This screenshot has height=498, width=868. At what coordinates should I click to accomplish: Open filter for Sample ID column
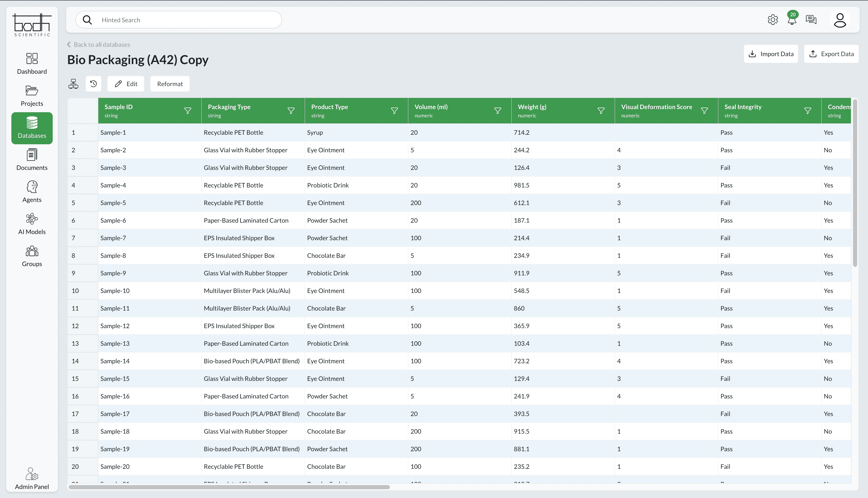point(188,111)
